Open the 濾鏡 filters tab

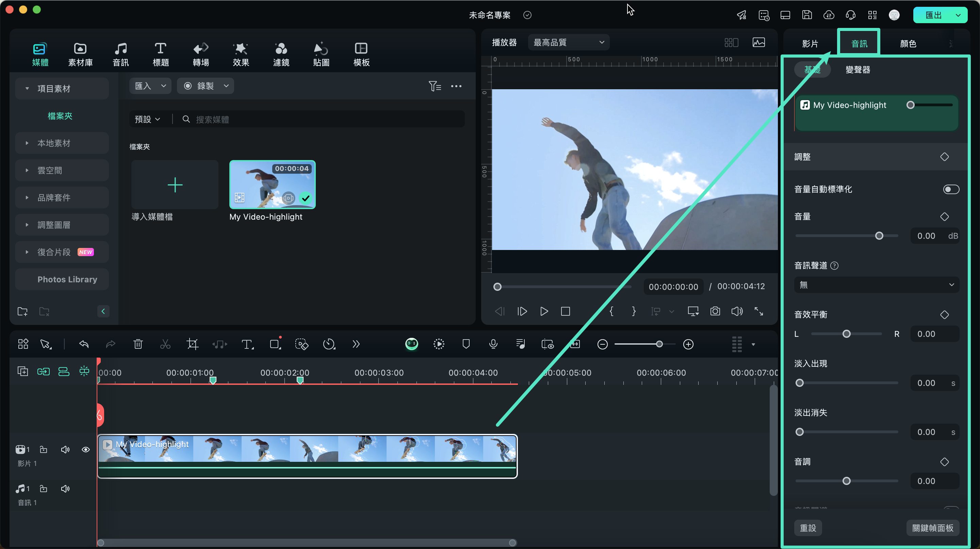point(281,54)
